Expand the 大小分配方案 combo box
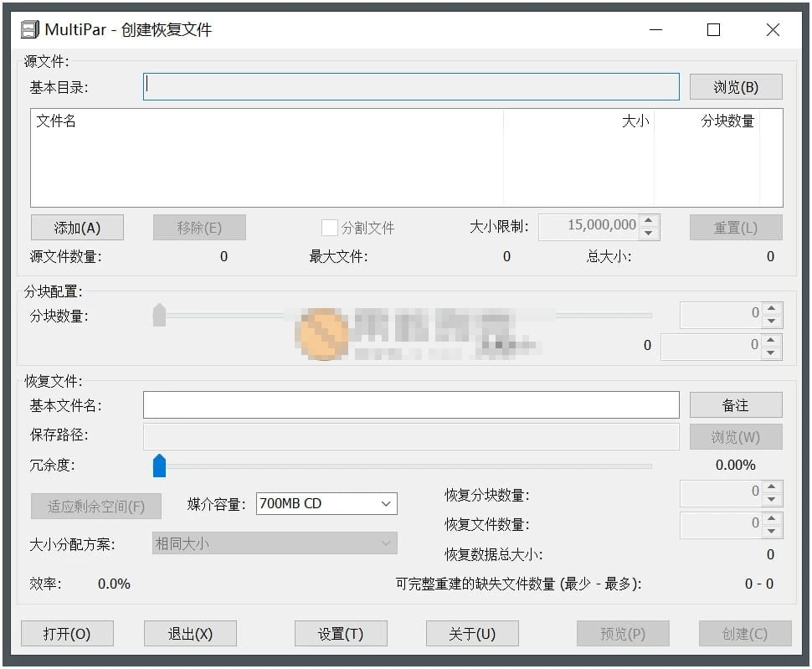This screenshot has width=812, height=669. click(x=275, y=543)
